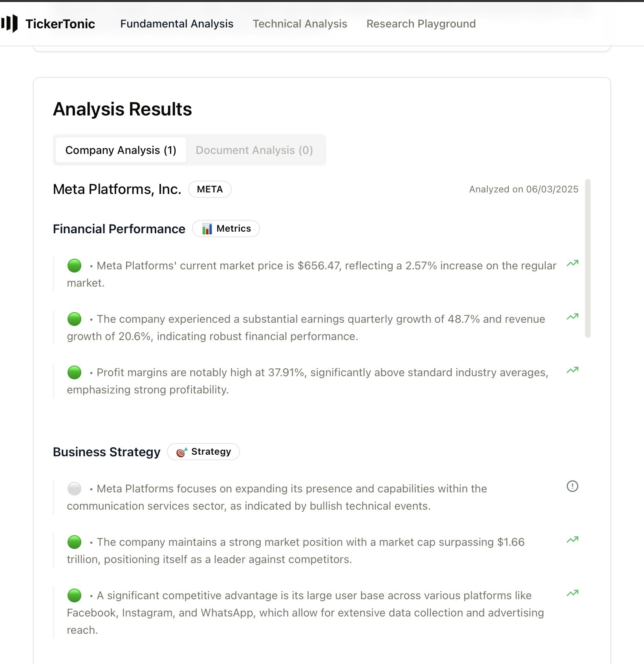Click the 37.91% profit margins statement text
This screenshot has height=664, width=644.
point(307,381)
